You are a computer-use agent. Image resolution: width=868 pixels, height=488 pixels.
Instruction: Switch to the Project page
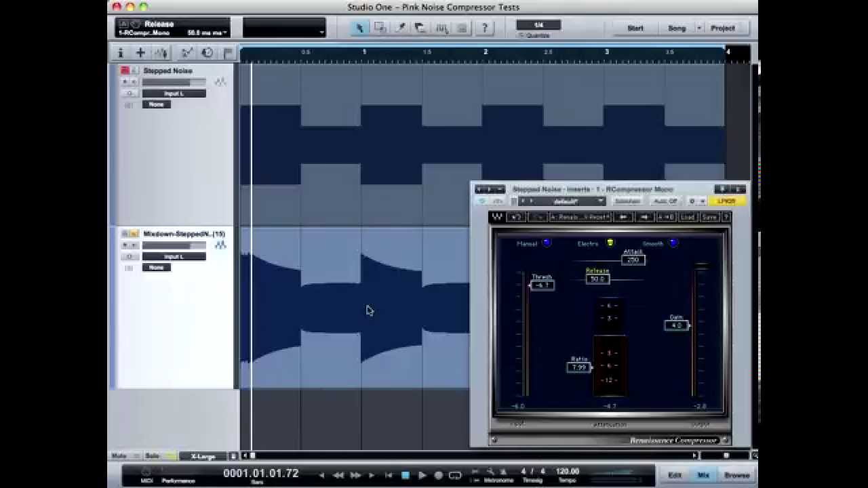tap(723, 28)
